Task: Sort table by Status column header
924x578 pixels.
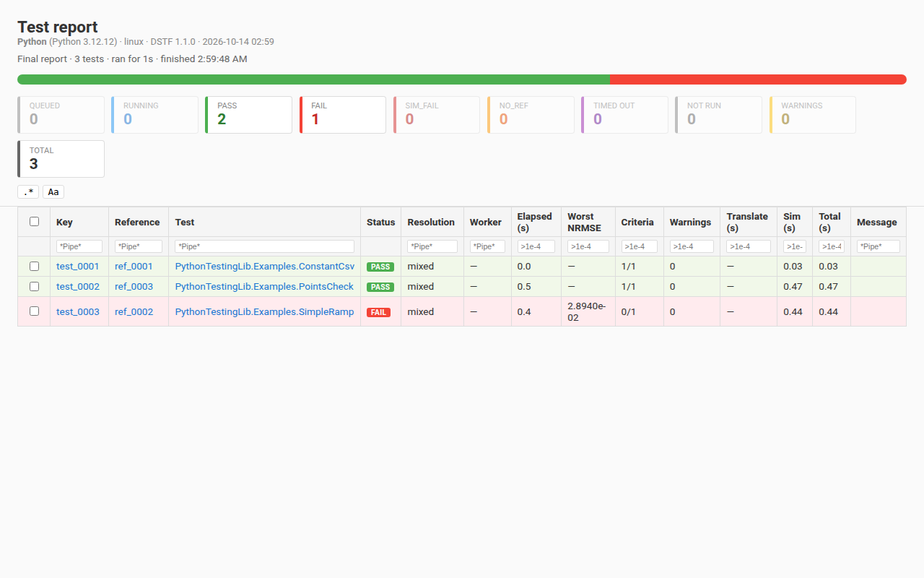Action: 380,222
